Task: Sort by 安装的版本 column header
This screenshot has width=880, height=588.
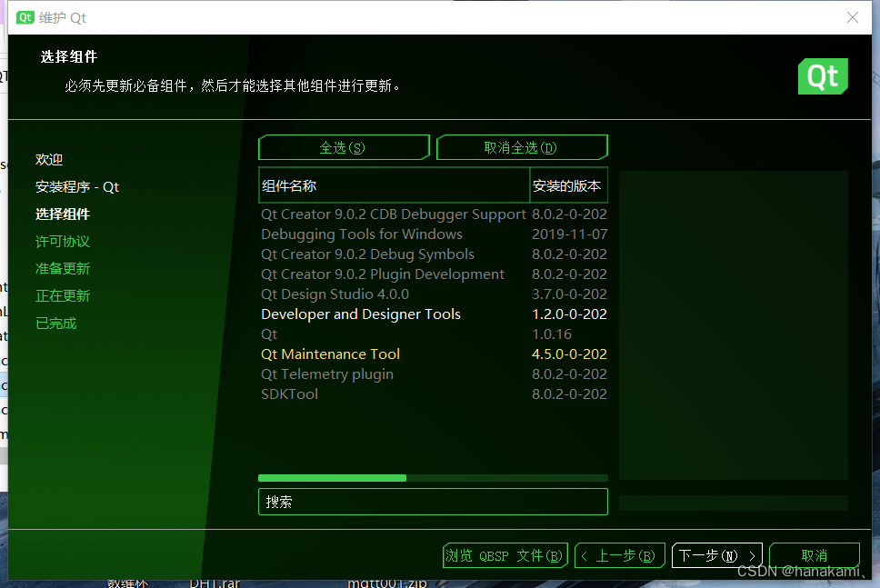Action: (x=568, y=185)
